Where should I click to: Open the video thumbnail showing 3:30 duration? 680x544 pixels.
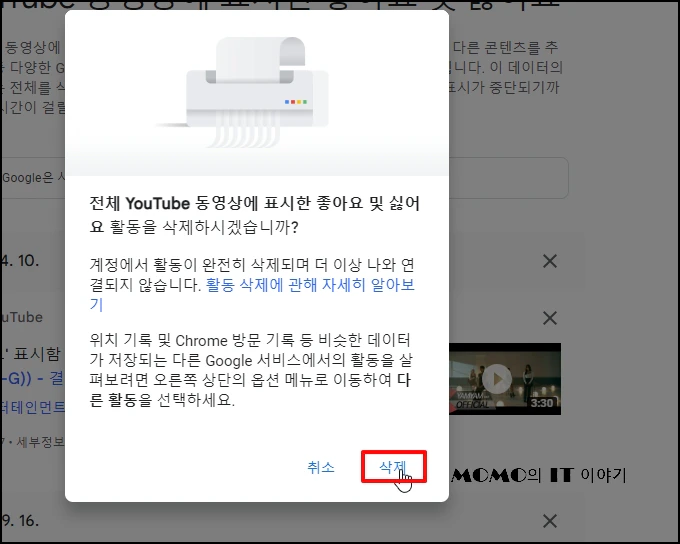point(505,379)
